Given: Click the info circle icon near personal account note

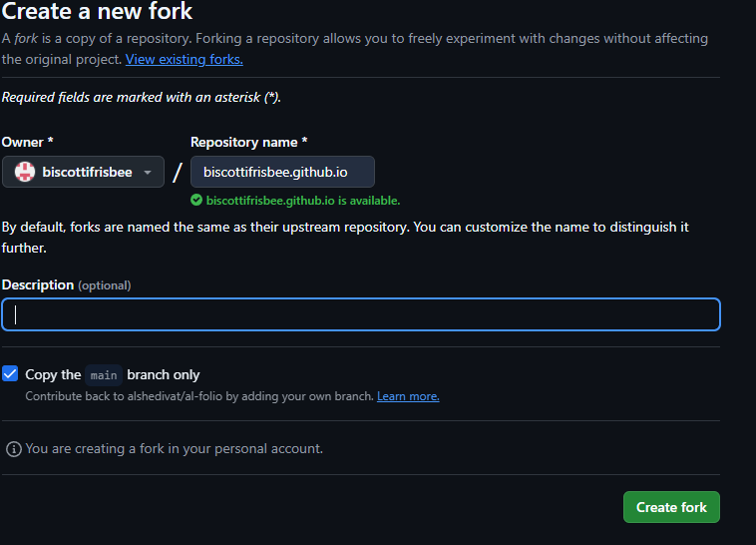Looking at the screenshot, I should 13,449.
